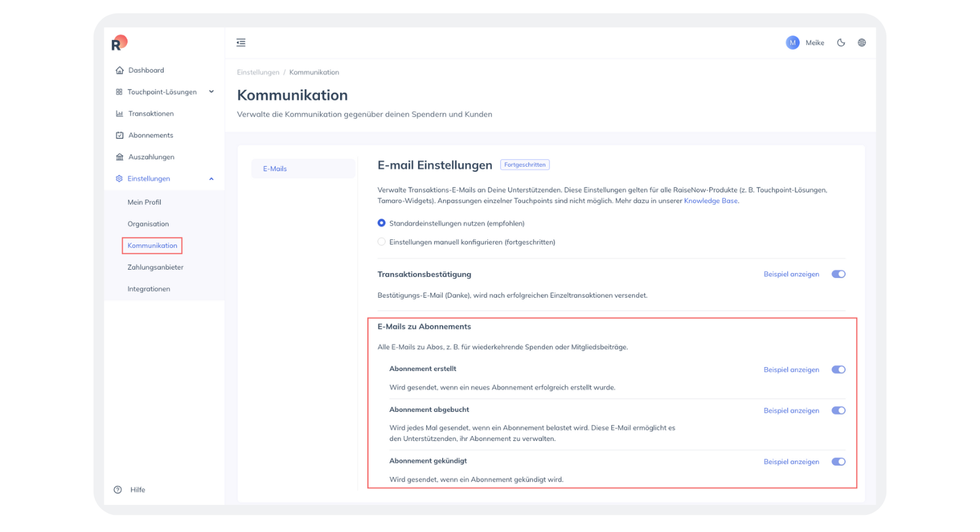980x532 pixels.
Task: Click Beispiel anzeigen for Transaktionsbestätigung
Action: [791, 274]
